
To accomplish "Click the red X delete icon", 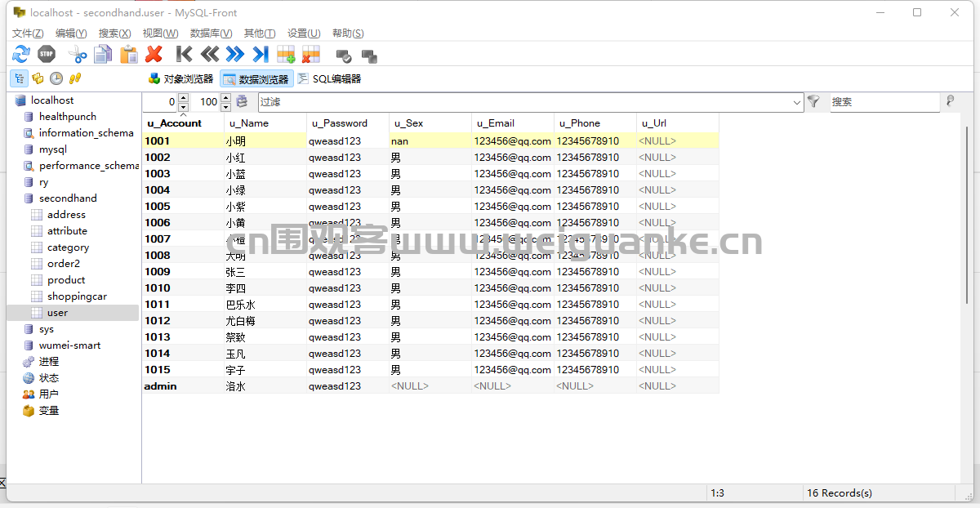I will click(x=154, y=55).
